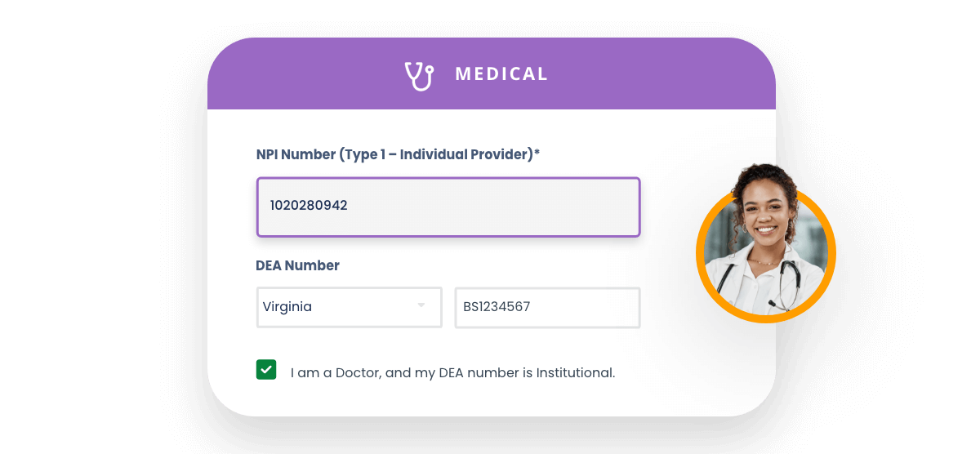
Task: Click the doctor profile photo
Action: tap(765, 245)
